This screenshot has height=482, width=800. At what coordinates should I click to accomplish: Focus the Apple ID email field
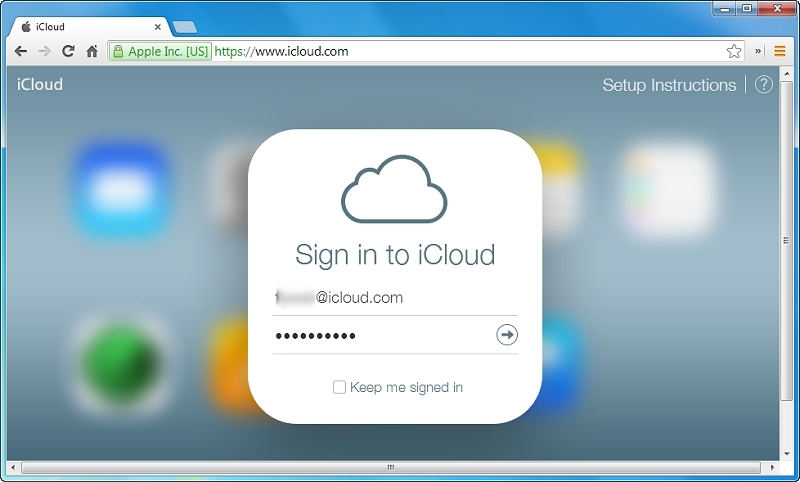[395, 297]
